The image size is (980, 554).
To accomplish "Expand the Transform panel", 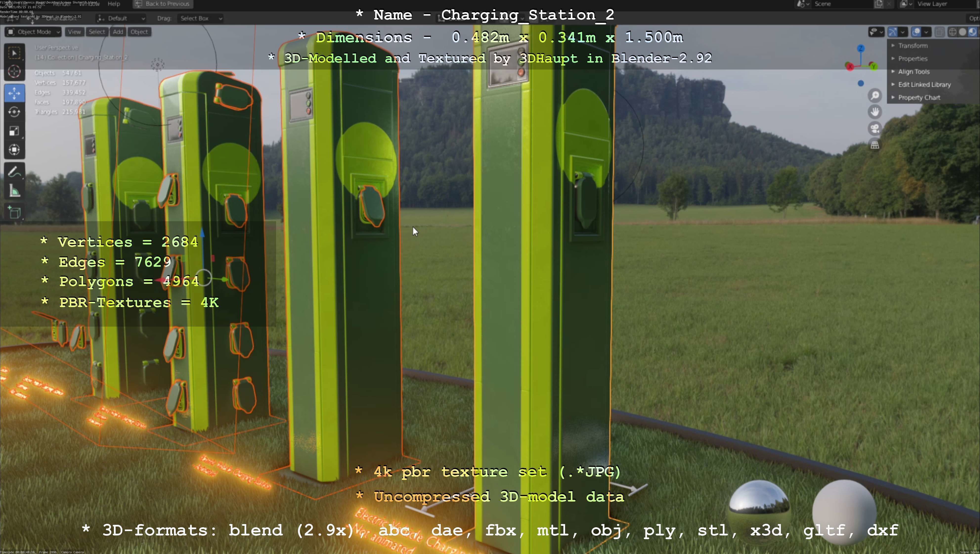I will [913, 46].
